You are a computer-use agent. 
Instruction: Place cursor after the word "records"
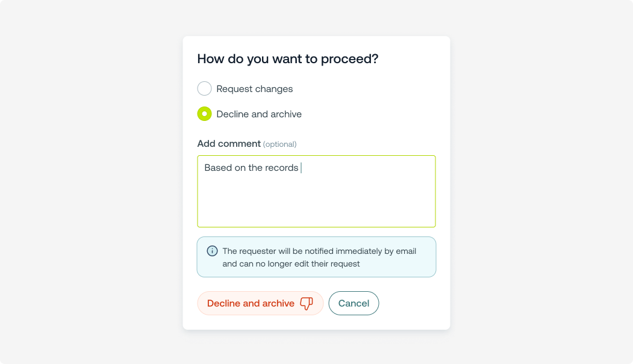(x=299, y=168)
